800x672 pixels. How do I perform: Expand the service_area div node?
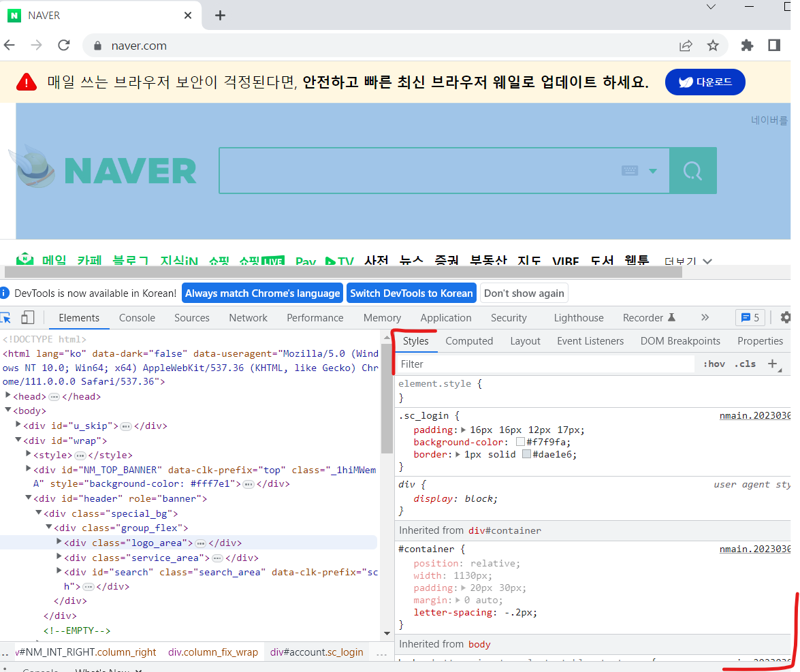(59, 557)
